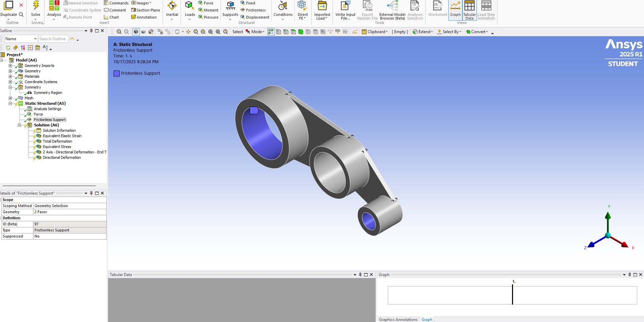Open the Convert menu

point(477,32)
